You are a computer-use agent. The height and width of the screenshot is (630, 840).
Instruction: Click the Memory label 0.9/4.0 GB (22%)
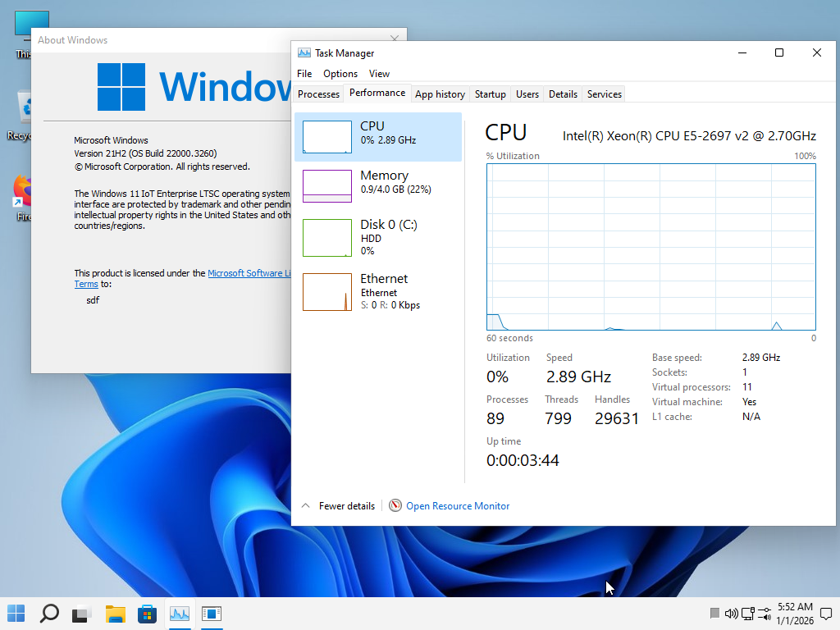coord(396,189)
